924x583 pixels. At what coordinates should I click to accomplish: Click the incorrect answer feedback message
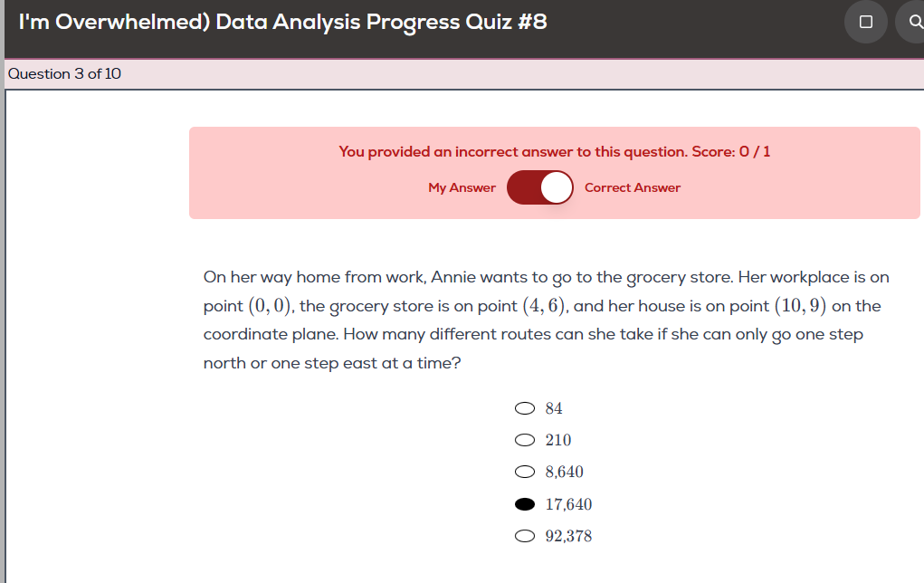[513, 152]
